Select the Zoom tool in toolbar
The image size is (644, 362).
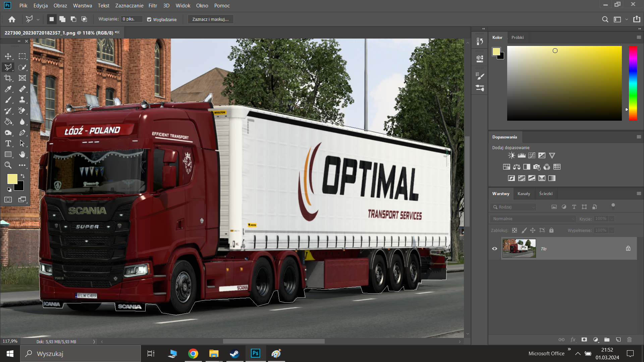pyautogui.click(x=8, y=165)
